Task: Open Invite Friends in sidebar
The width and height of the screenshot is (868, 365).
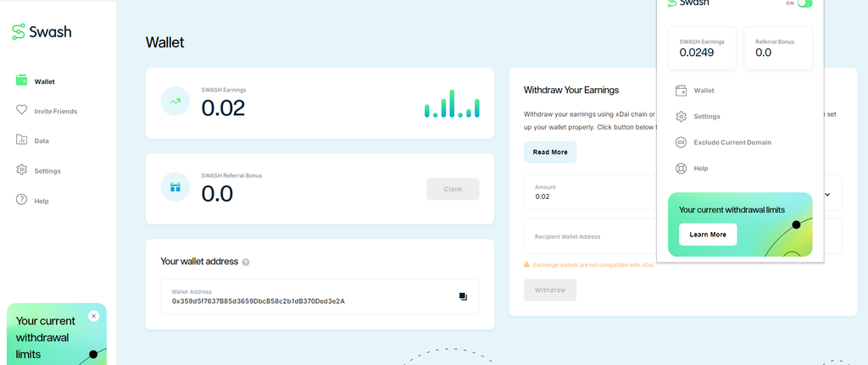Action: coord(55,111)
